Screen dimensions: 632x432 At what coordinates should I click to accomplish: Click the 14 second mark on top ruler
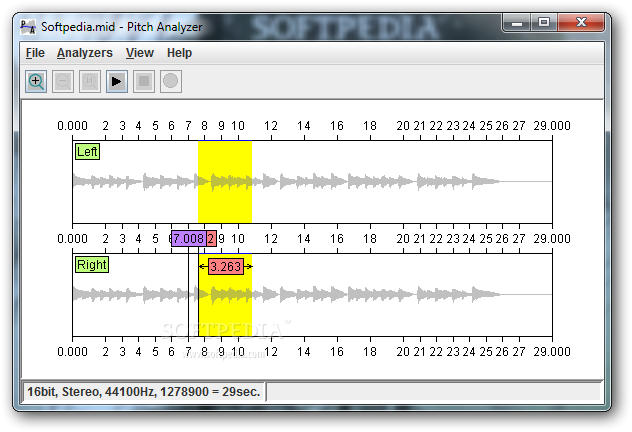pos(304,126)
